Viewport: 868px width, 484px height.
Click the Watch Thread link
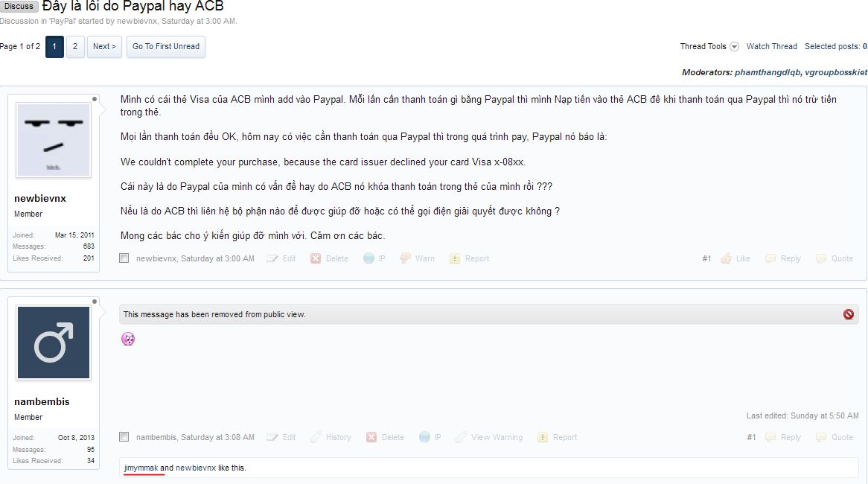[x=772, y=46]
